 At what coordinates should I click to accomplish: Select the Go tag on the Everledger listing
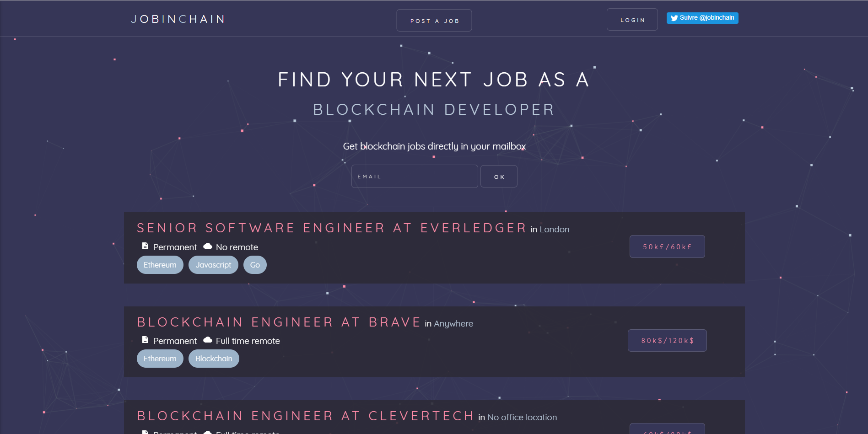tap(255, 265)
